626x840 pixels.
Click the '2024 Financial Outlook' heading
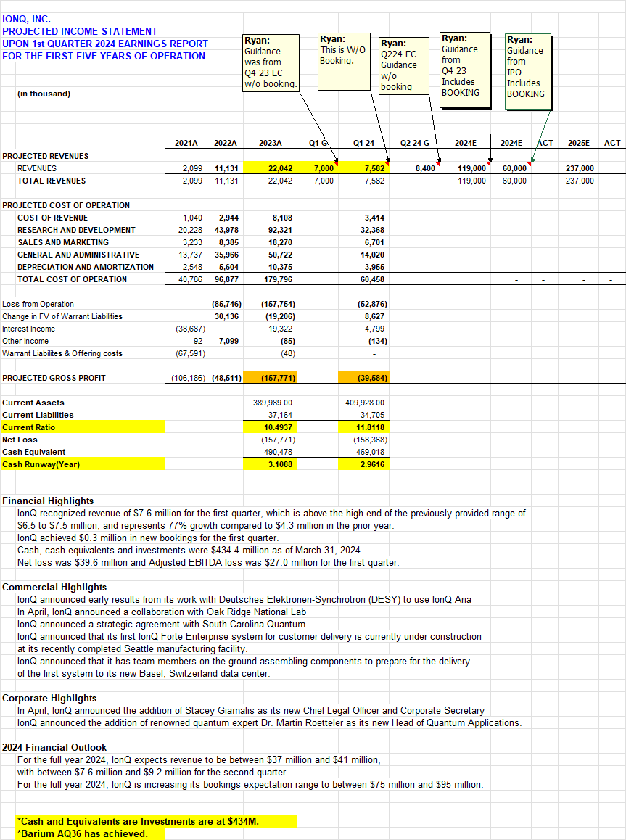coord(54,747)
